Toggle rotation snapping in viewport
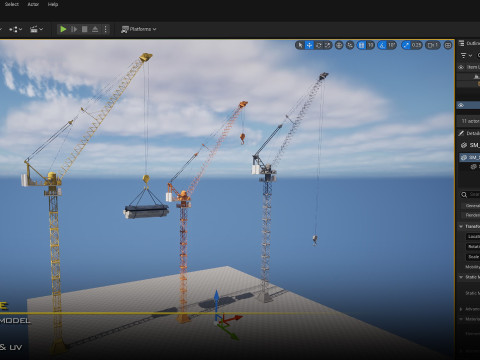 (382, 45)
